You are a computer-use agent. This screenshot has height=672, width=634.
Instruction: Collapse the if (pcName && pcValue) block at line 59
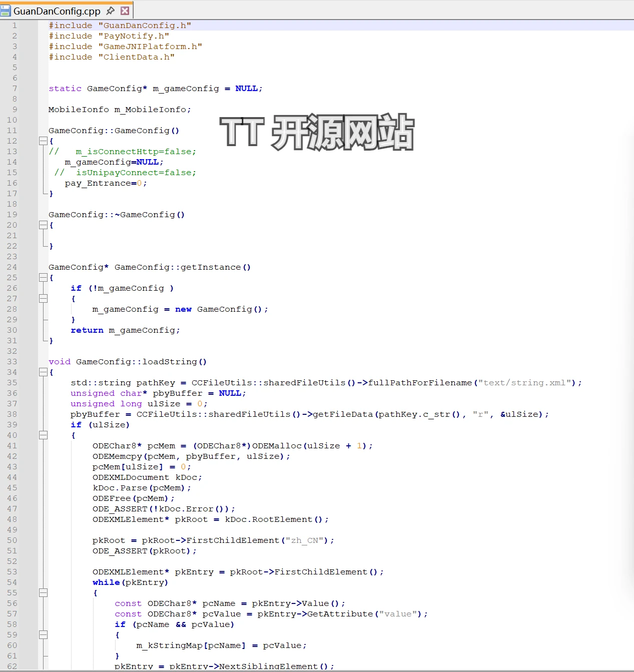point(43,635)
